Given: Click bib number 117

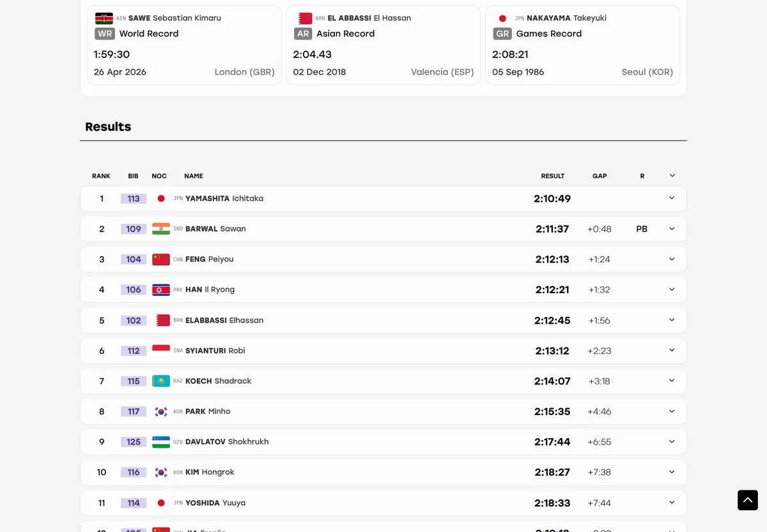Looking at the screenshot, I should click(134, 412).
